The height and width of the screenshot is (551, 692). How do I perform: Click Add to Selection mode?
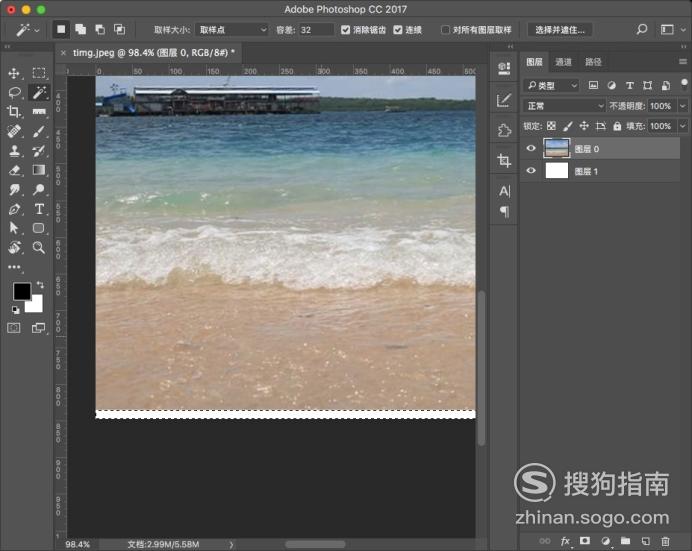(x=80, y=30)
